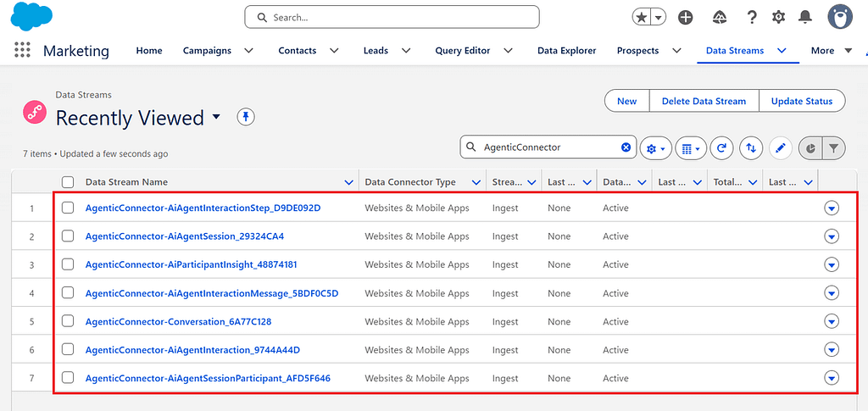The width and height of the screenshot is (868, 411).
Task: Open the Notifications bell
Action: pyautogui.click(x=805, y=17)
